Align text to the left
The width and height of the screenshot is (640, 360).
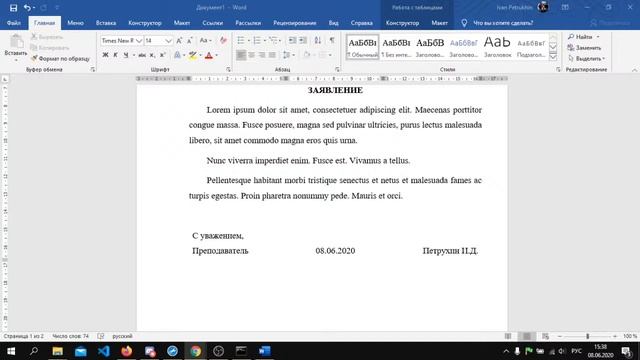[x=241, y=55]
